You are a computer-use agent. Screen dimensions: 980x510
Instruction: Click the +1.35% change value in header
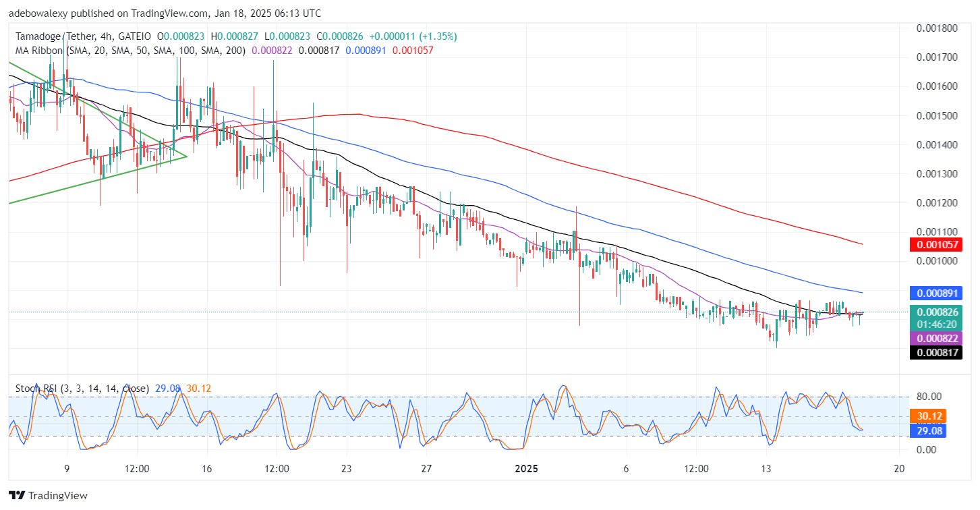(x=438, y=36)
